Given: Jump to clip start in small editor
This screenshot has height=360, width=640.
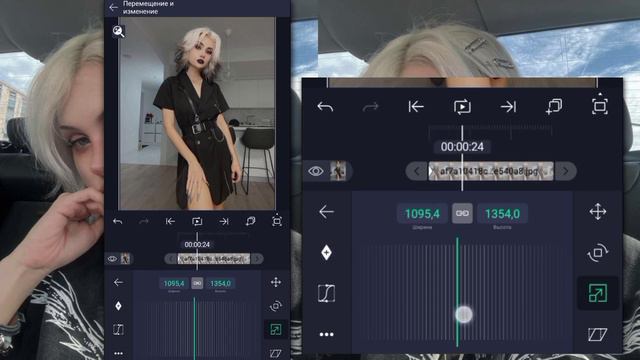Looking at the screenshot, I should coord(170,221).
